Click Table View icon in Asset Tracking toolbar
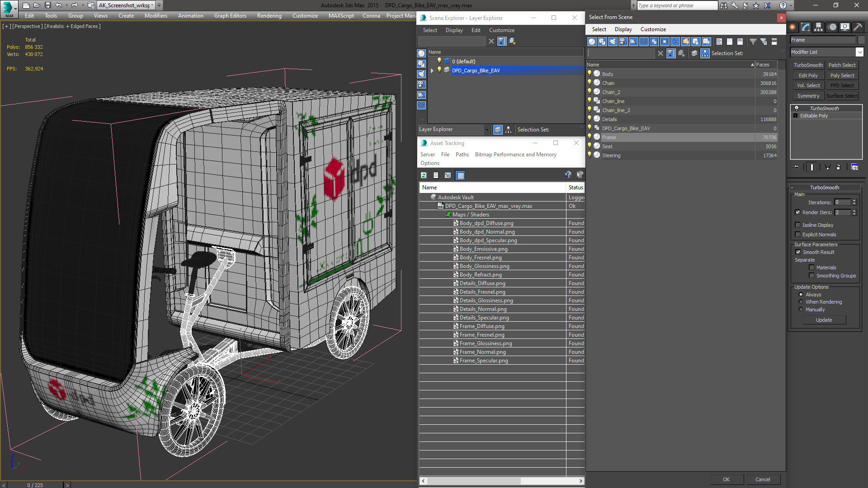This screenshot has height=488, width=868. [460, 175]
